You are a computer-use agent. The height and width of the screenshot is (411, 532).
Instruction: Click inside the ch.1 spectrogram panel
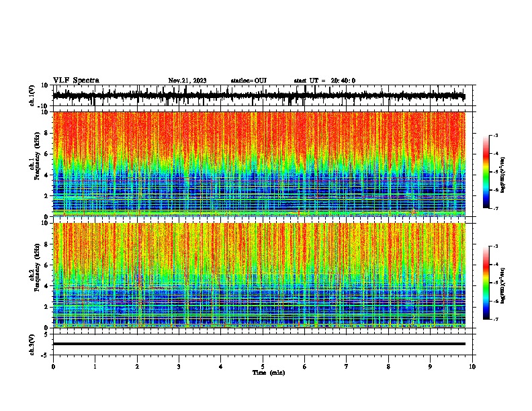[259, 164]
